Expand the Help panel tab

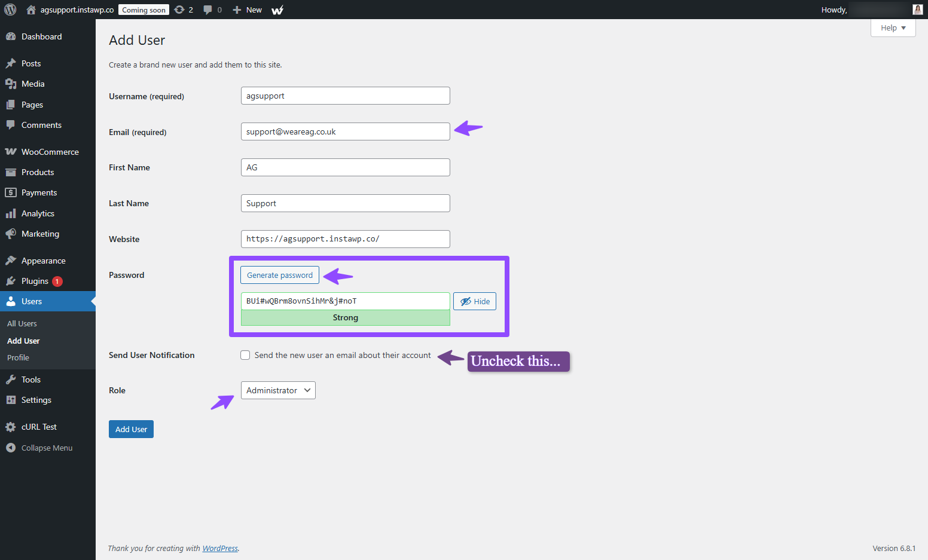coord(893,28)
